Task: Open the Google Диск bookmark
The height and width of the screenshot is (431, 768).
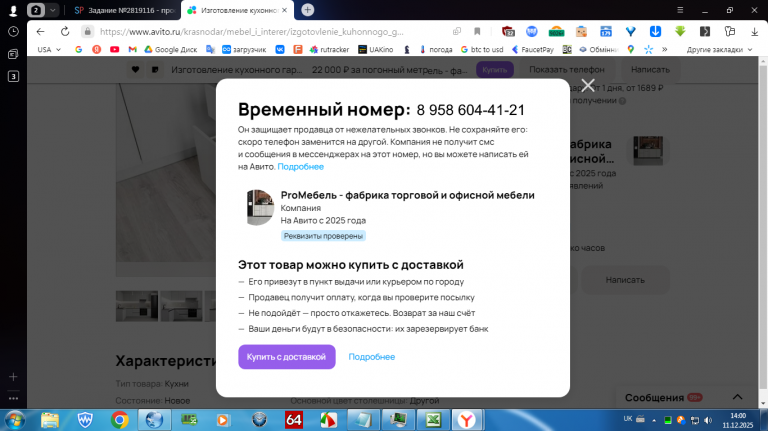Action: point(170,49)
